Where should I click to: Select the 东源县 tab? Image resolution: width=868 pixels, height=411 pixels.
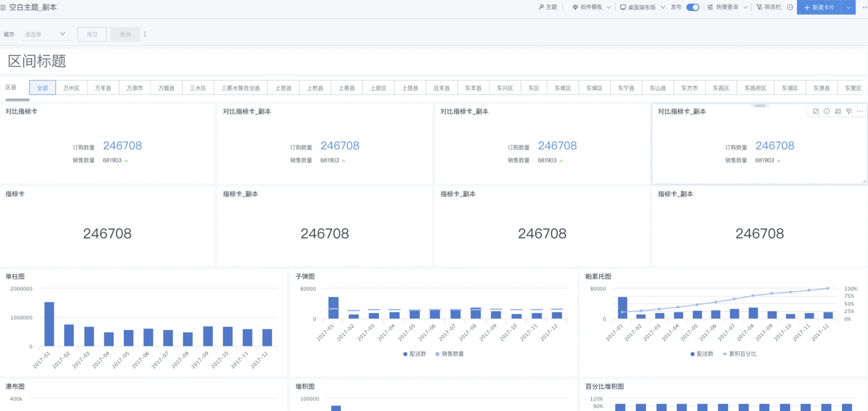[x=821, y=88]
